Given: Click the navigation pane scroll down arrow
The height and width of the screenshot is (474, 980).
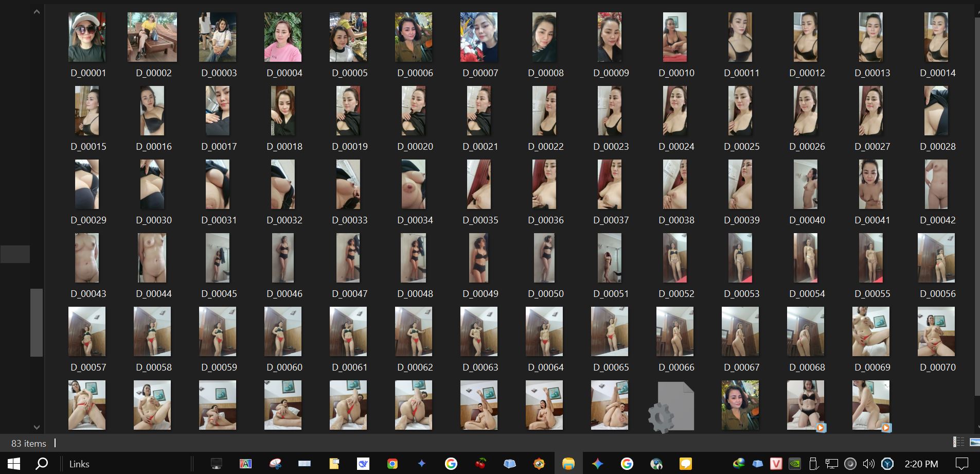Looking at the screenshot, I should pos(37,427).
